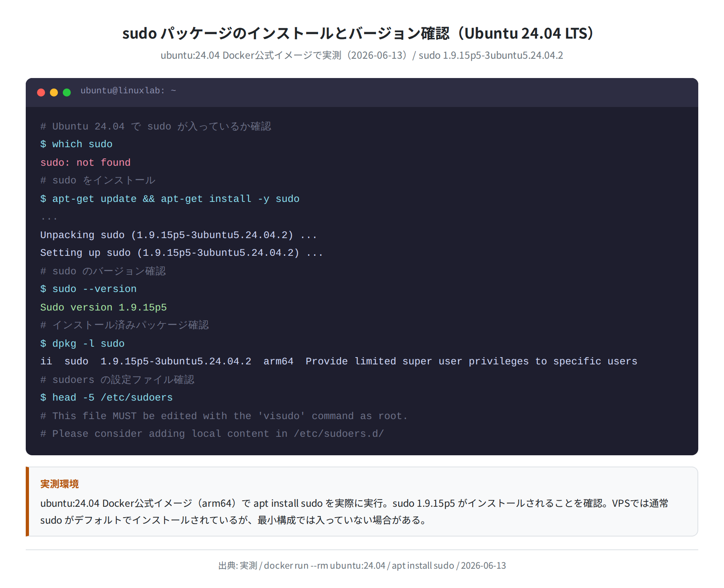Click the '$ head -5 /etc/sudoers' command
This screenshot has width=724, height=588.
107,397
